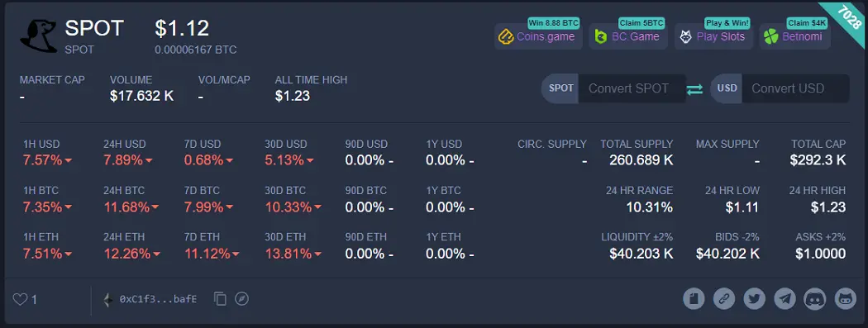Open the website link chain icon
This screenshot has width=868, height=328.
tap(724, 299)
